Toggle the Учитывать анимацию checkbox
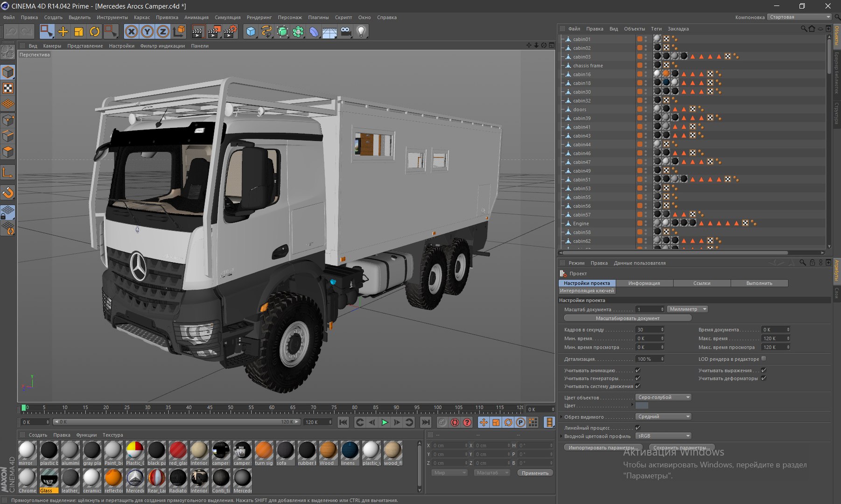Image resolution: width=841 pixels, height=504 pixels. tap(638, 370)
